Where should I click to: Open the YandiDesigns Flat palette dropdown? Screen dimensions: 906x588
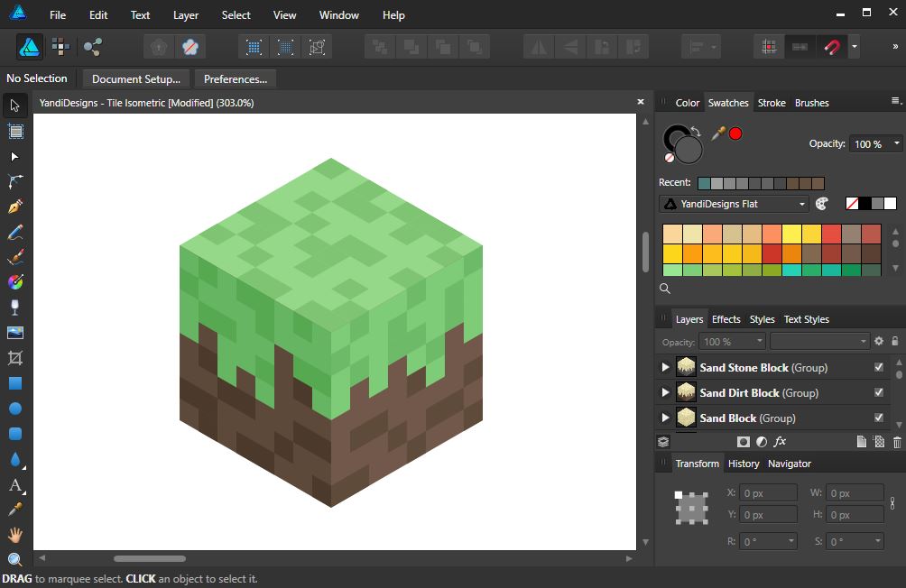click(734, 204)
